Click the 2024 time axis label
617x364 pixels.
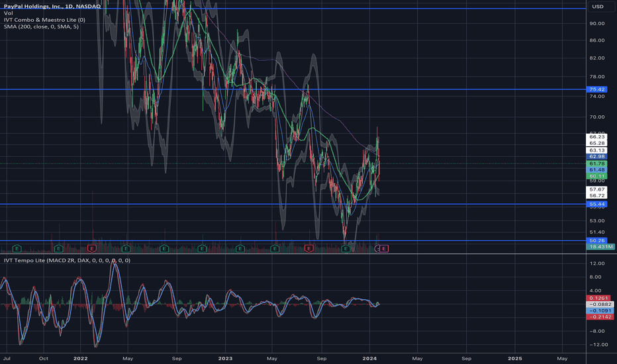(369, 359)
